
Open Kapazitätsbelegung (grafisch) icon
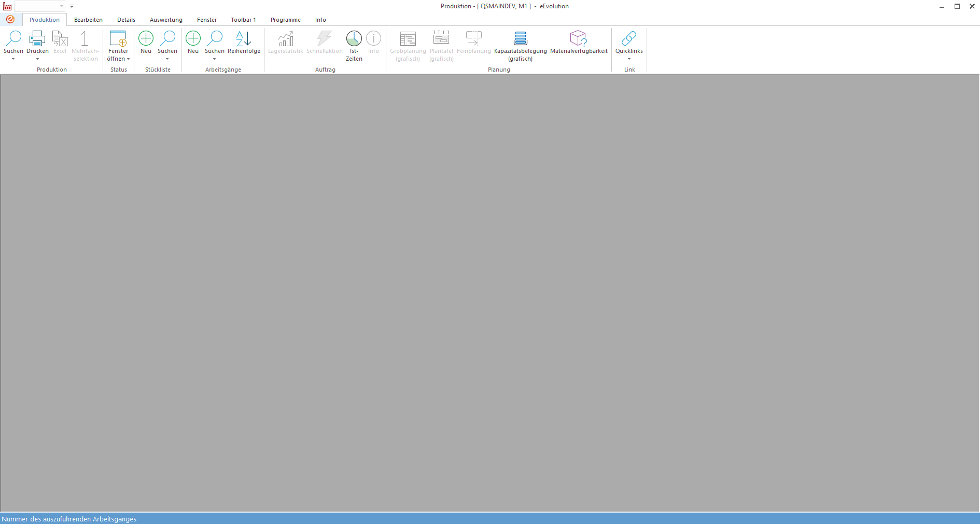pos(521,38)
